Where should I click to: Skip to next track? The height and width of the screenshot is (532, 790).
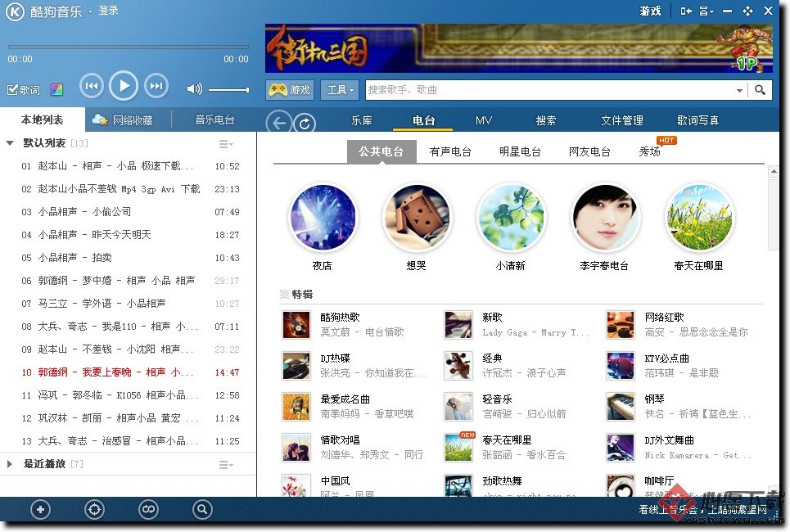(156, 86)
